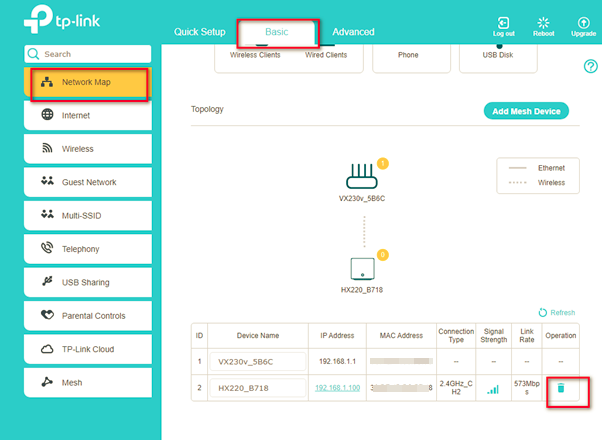Image resolution: width=602 pixels, height=440 pixels.
Task: Click the signal strength bars for HX220_B718
Action: tap(493, 390)
